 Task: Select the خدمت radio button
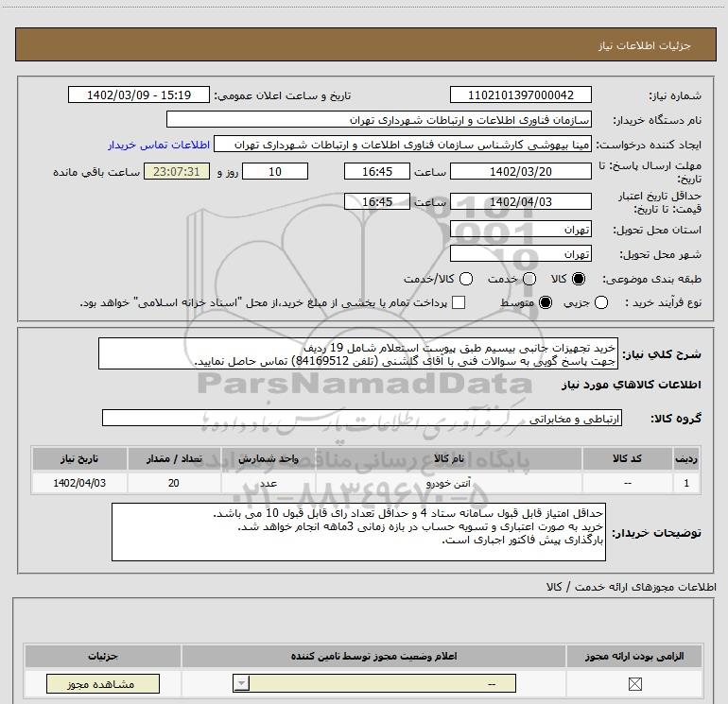[x=529, y=279]
